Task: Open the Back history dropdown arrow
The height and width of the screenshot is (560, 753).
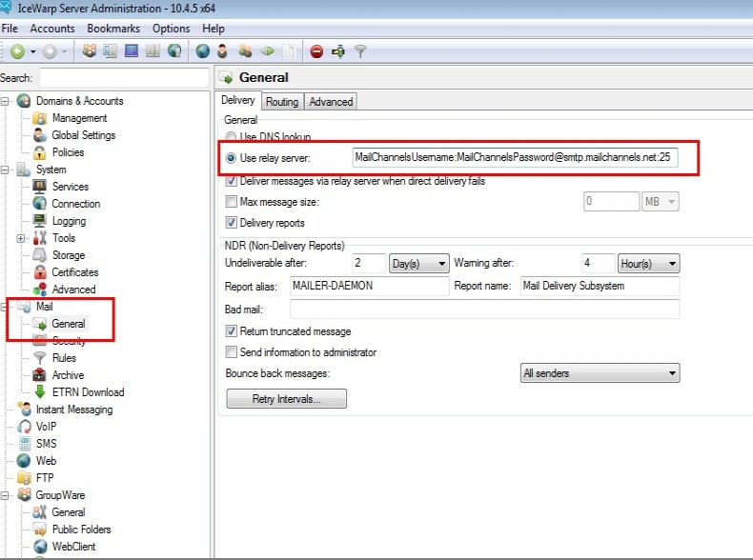Action: coord(32,51)
